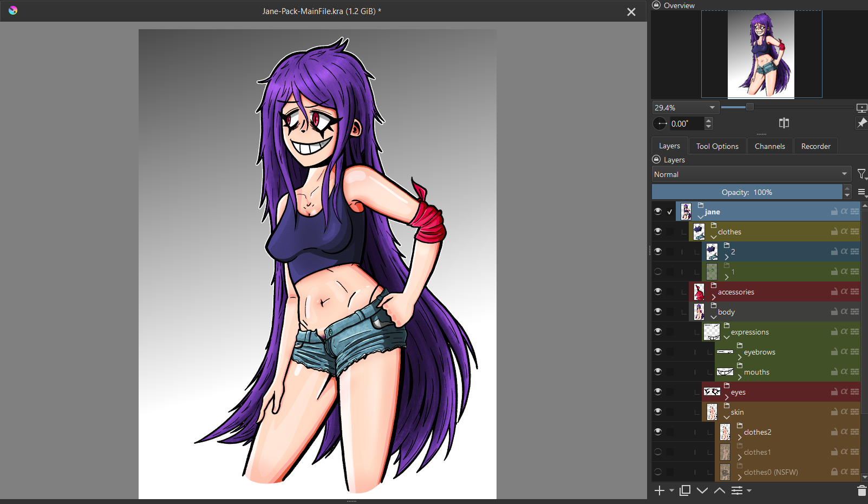
Task: Move layer down with the down arrow icon
Action: tap(702, 490)
